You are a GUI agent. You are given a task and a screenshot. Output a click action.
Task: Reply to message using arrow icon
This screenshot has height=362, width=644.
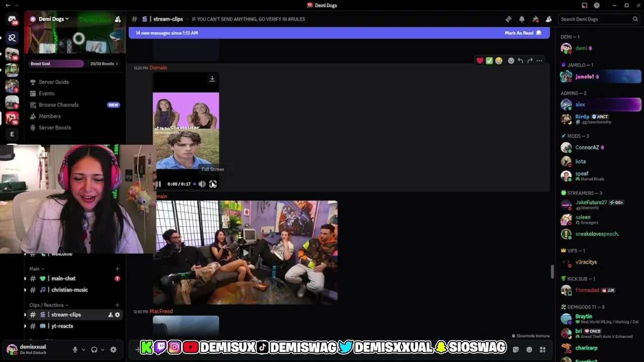tap(520, 61)
